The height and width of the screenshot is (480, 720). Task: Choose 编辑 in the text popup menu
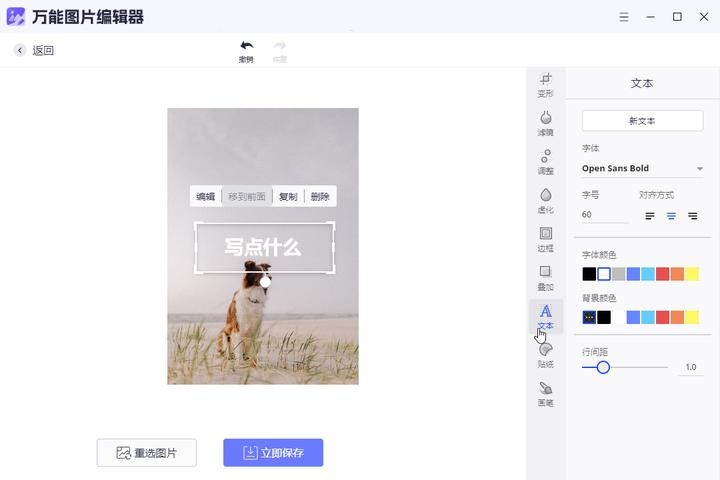coord(205,197)
